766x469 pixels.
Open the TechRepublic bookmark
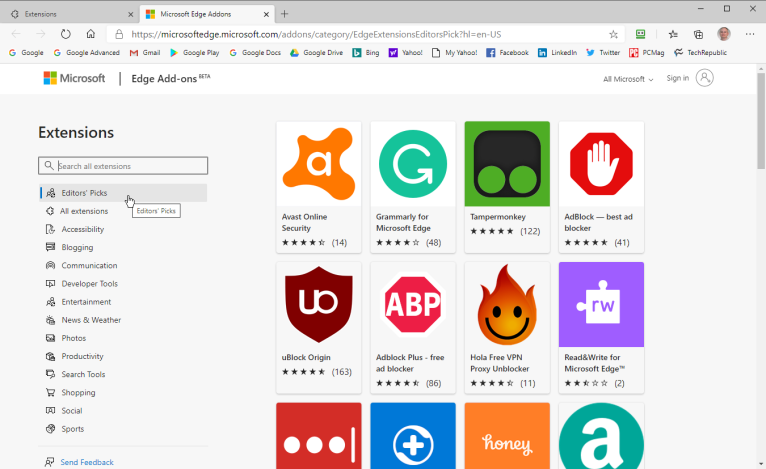pyautogui.click(x=701, y=53)
